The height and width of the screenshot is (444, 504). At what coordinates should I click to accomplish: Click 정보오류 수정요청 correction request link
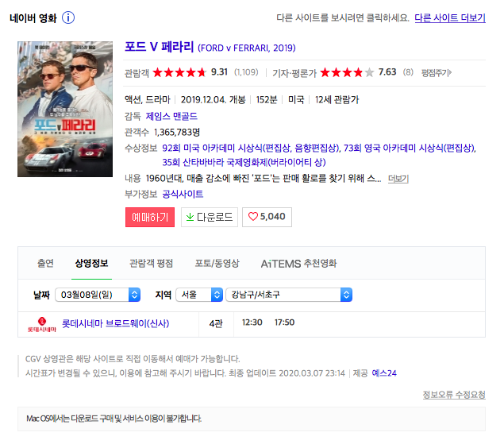point(454,395)
